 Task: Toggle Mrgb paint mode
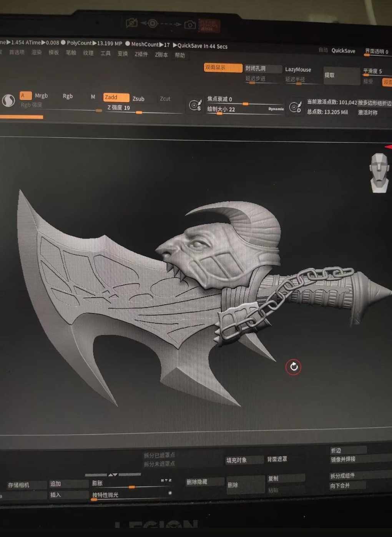[42, 95]
